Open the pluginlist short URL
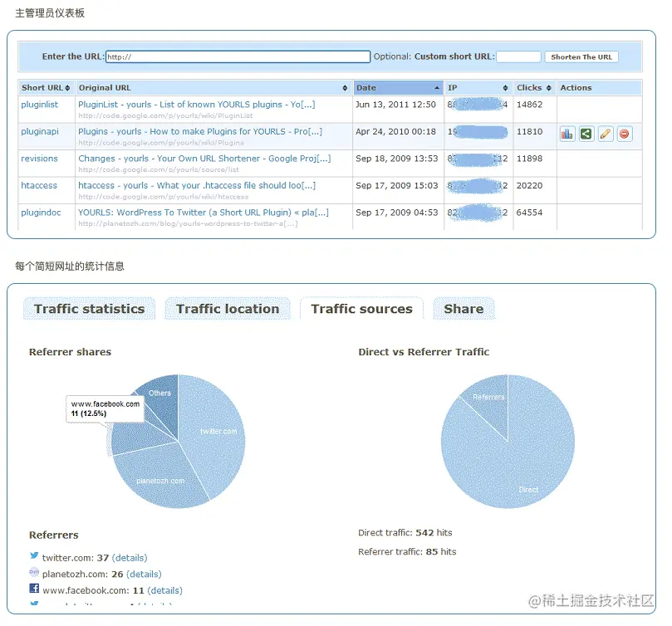 coord(39,105)
